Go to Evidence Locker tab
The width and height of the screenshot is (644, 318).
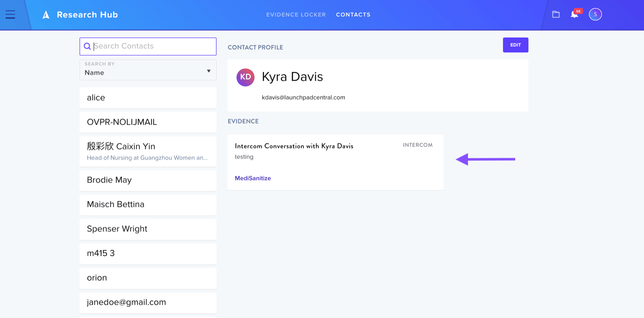(296, 14)
